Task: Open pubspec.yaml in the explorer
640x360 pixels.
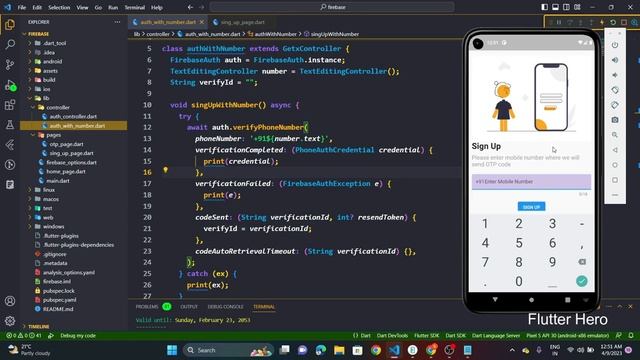Action: (60, 300)
